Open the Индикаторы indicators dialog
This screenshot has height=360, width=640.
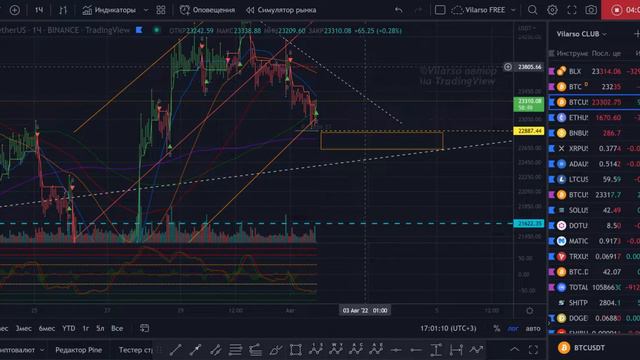[x=109, y=10]
